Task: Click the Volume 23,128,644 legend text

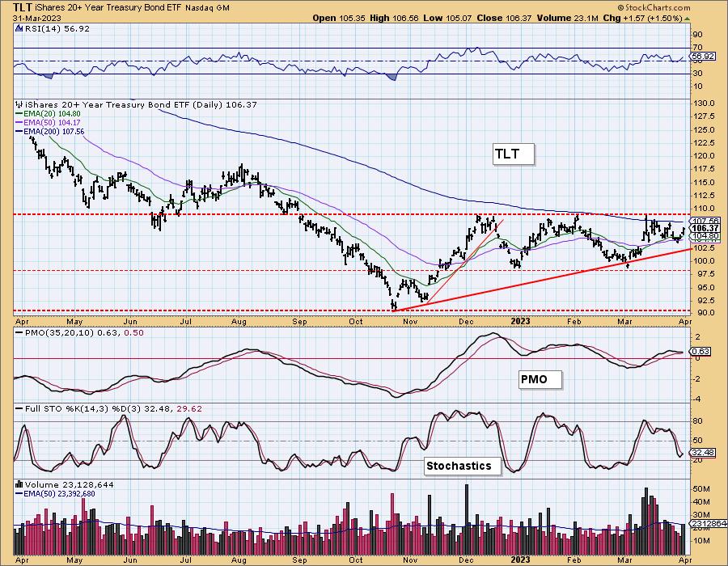Action: [x=70, y=484]
